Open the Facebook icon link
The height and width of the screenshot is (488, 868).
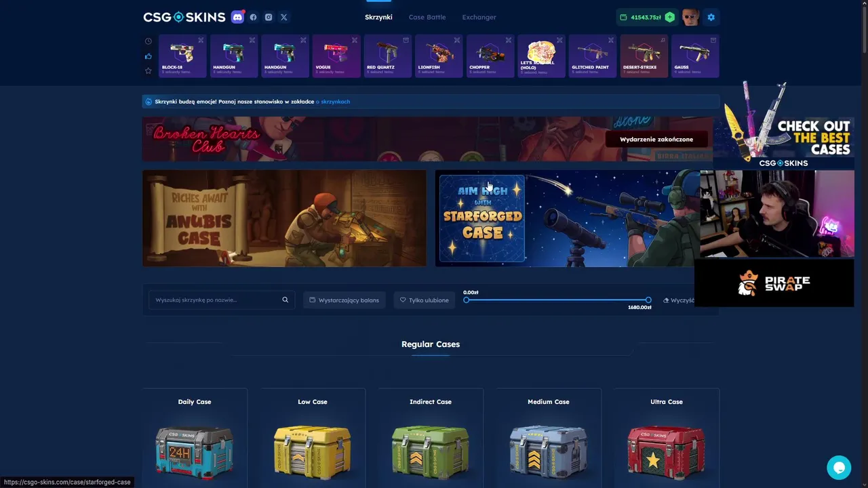(x=254, y=17)
